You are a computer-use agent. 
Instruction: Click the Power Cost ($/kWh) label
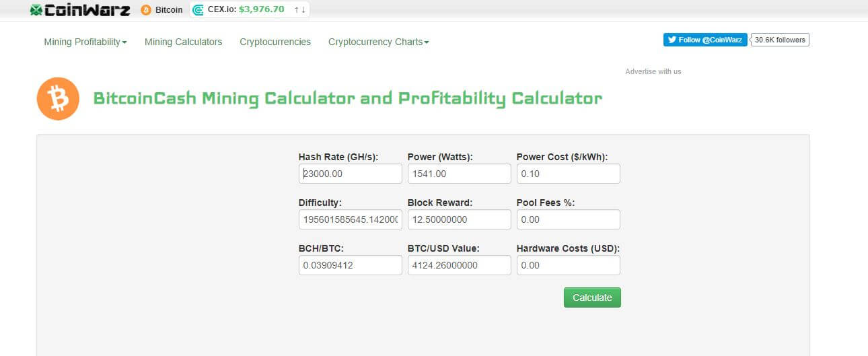[563, 157]
